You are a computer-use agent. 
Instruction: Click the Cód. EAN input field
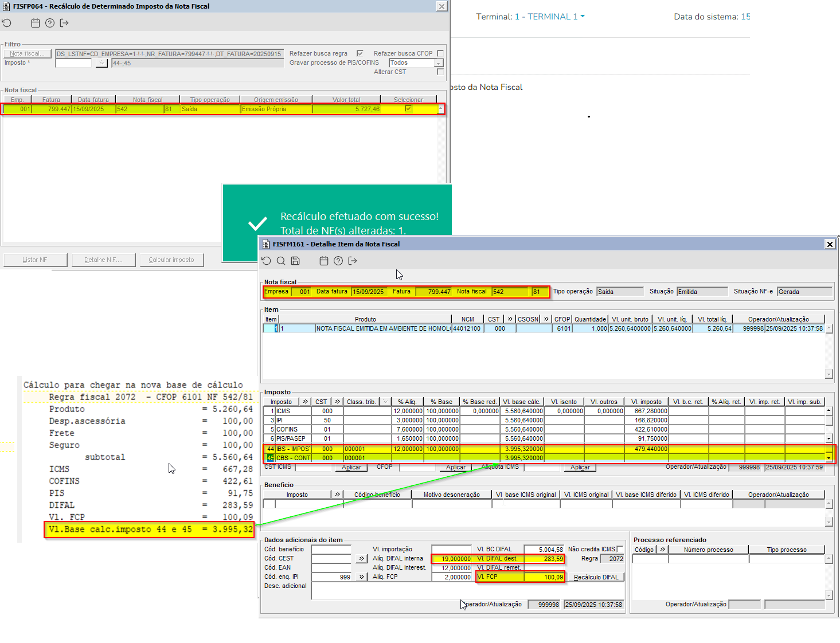click(x=331, y=568)
